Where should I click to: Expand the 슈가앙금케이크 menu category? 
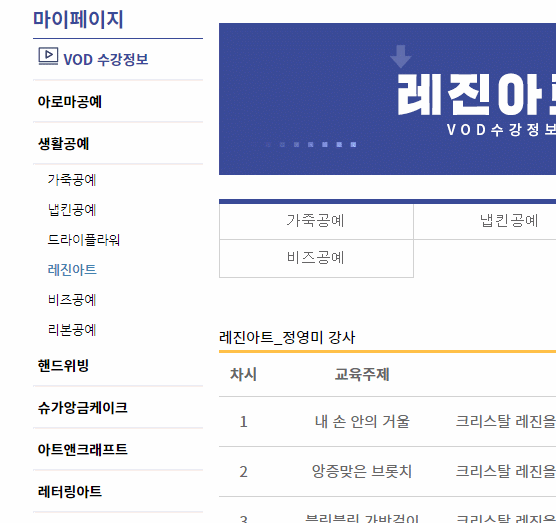[x=83, y=408]
